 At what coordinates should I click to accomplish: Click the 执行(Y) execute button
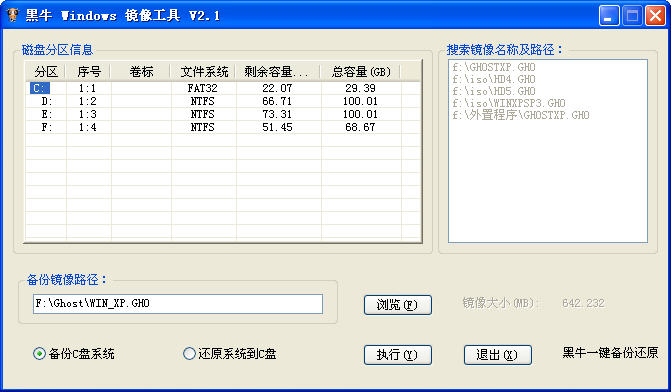click(398, 355)
